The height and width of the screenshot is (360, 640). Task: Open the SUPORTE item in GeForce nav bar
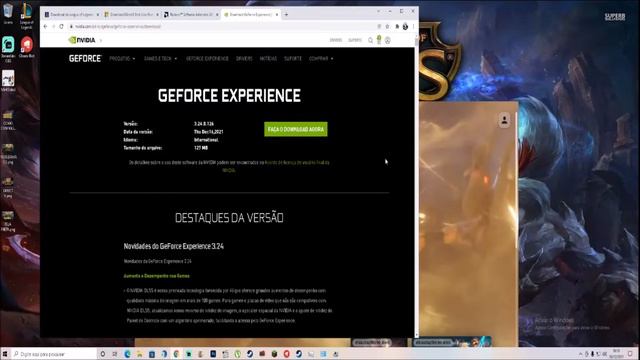pyautogui.click(x=293, y=59)
